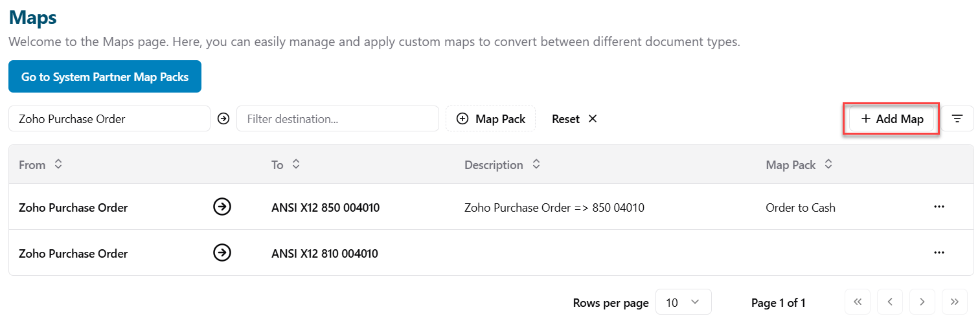Go to the first page of results
The width and height of the screenshot is (980, 325).
coord(858,302)
